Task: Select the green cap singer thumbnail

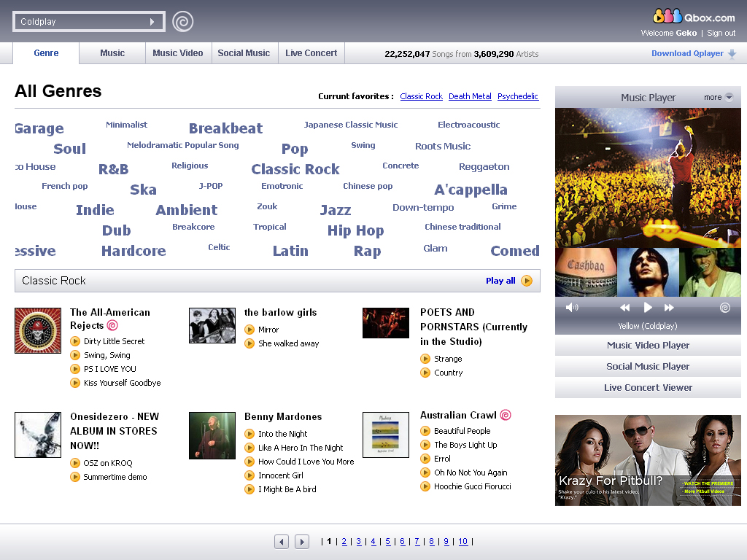Action: 710,273
